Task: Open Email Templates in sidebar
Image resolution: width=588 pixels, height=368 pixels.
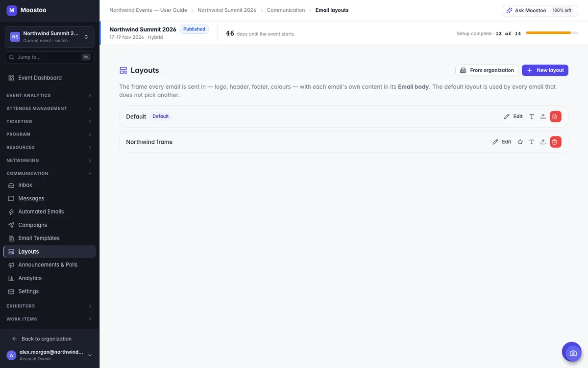Action: [x=49, y=238]
